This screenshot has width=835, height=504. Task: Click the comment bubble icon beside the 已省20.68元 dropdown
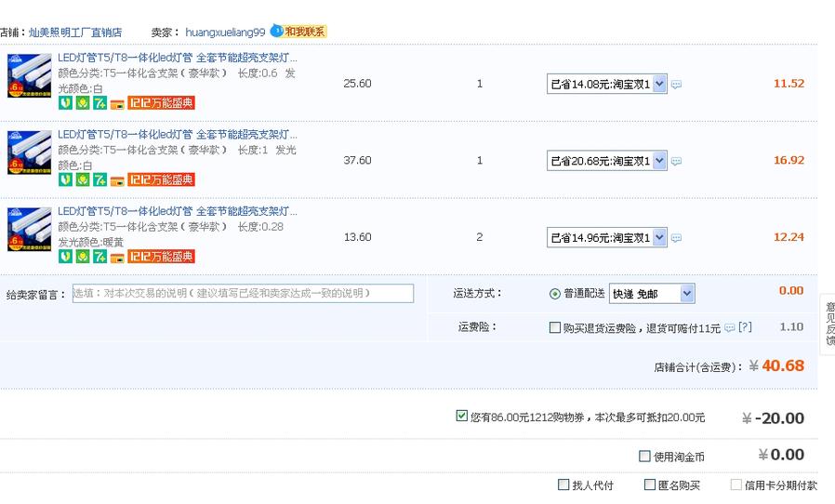(x=676, y=161)
